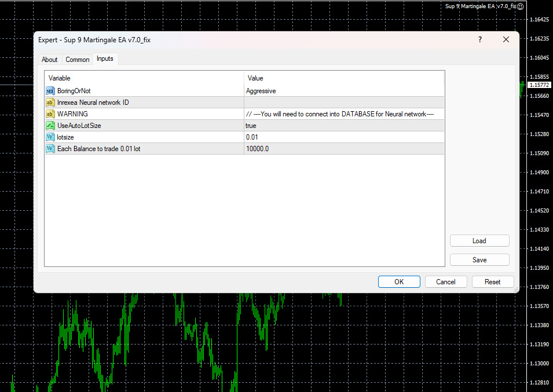Click the BoringOrNot integer type icon
553x392 pixels.
click(50, 91)
